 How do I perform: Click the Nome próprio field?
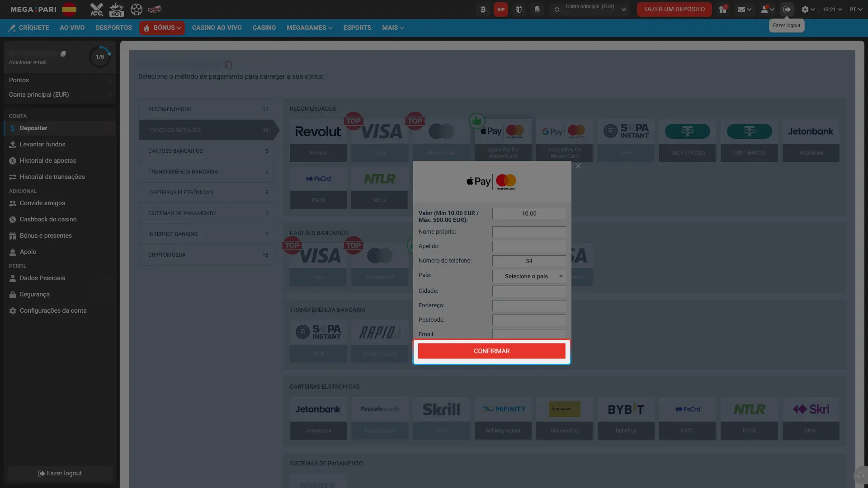[x=529, y=232]
